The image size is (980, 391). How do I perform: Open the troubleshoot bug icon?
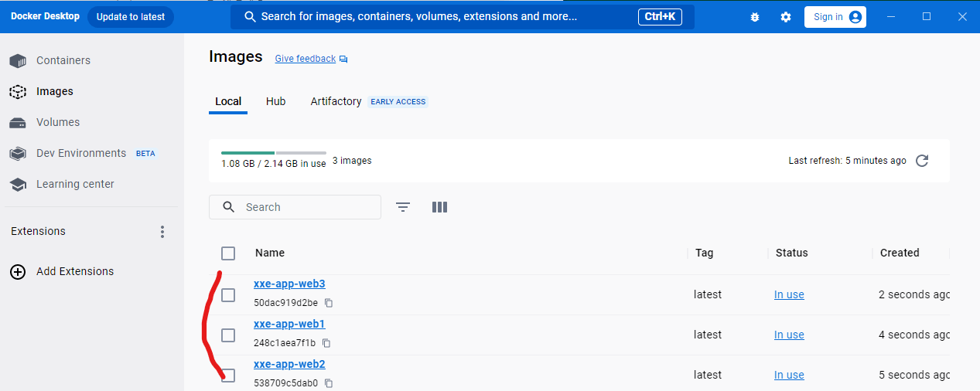coord(755,17)
